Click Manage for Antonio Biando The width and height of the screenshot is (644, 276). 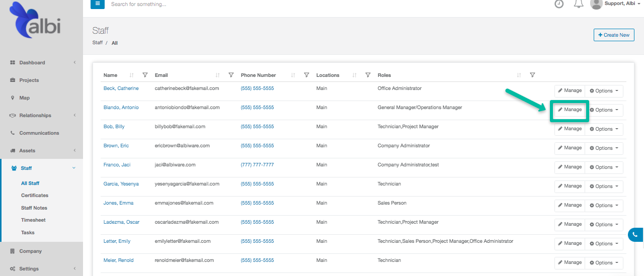coord(570,110)
